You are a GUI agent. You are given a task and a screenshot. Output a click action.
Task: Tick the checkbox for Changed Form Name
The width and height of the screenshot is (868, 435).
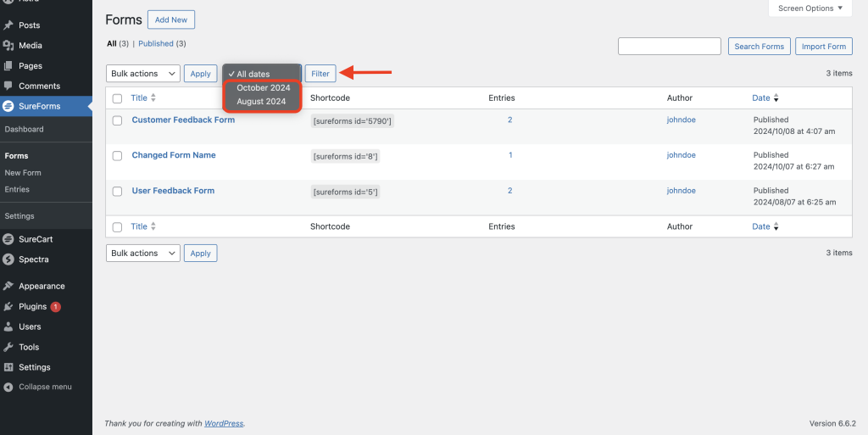click(x=118, y=157)
